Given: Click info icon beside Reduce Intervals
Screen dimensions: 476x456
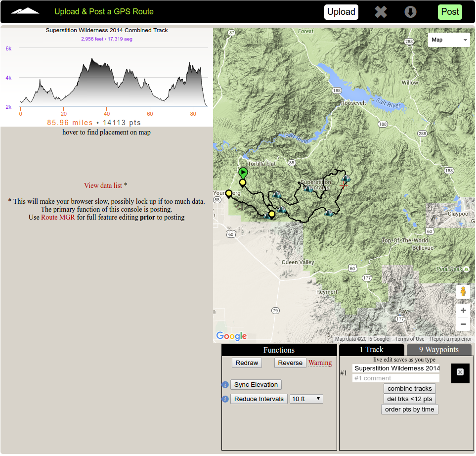Looking at the screenshot, I should 225,399.
